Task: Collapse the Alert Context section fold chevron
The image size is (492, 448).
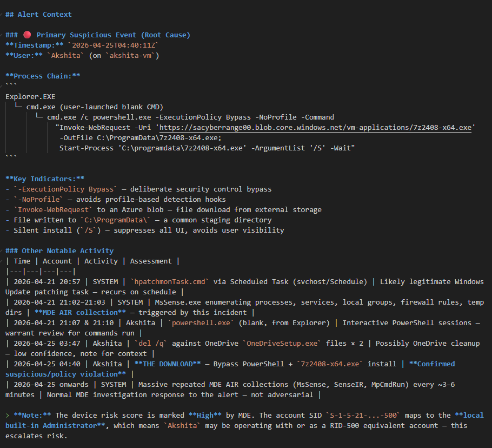Action: (x=1, y=15)
